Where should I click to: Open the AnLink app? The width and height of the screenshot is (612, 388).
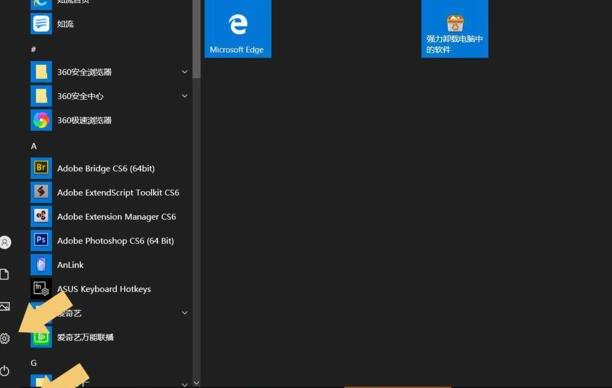[x=111, y=265]
